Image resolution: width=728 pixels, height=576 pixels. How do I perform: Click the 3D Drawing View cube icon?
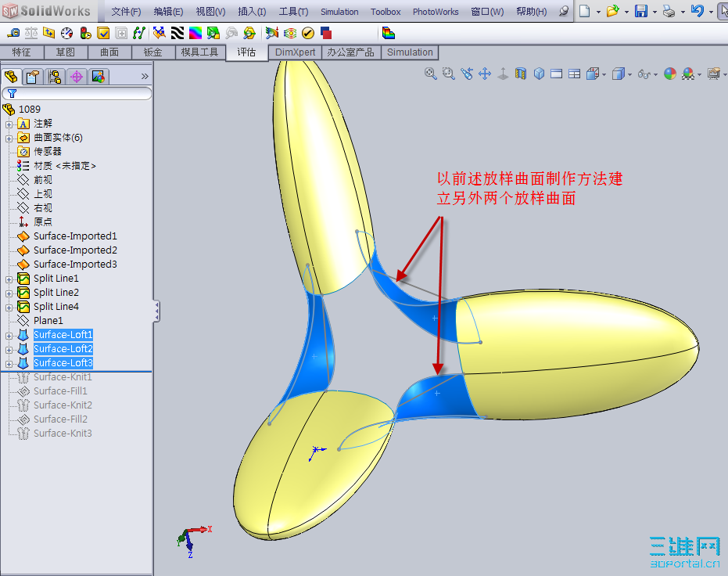539,74
